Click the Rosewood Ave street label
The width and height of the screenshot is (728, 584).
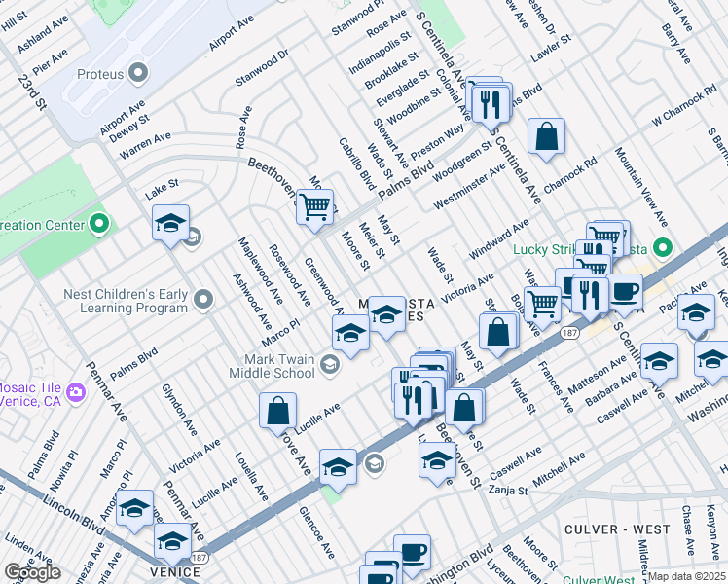[290, 275]
